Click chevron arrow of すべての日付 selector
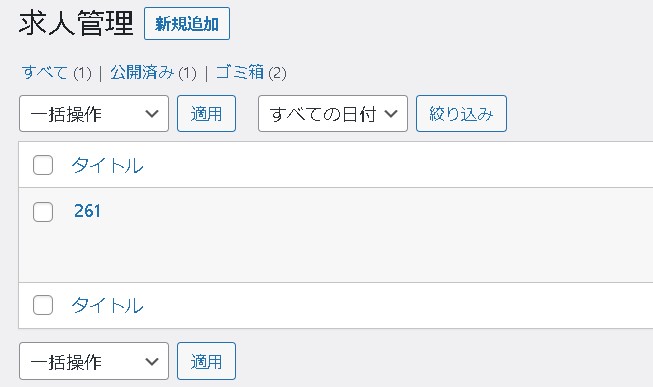Viewport: 653px width, 387px height. 391,113
